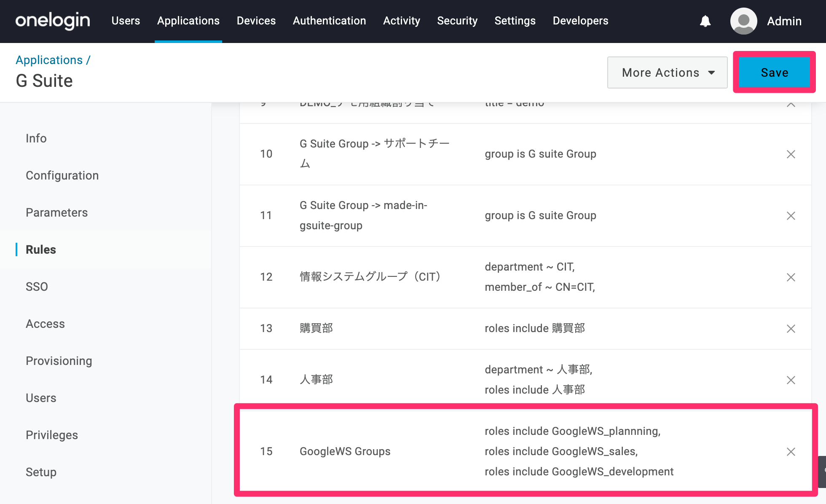Delete rule 12 情報システムグループ X icon
826x504 pixels.
[x=791, y=277]
